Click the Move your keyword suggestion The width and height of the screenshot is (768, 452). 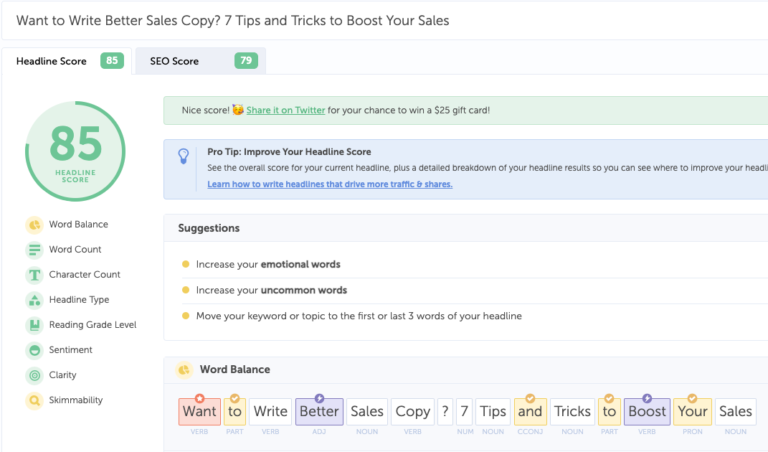click(x=359, y=316)
